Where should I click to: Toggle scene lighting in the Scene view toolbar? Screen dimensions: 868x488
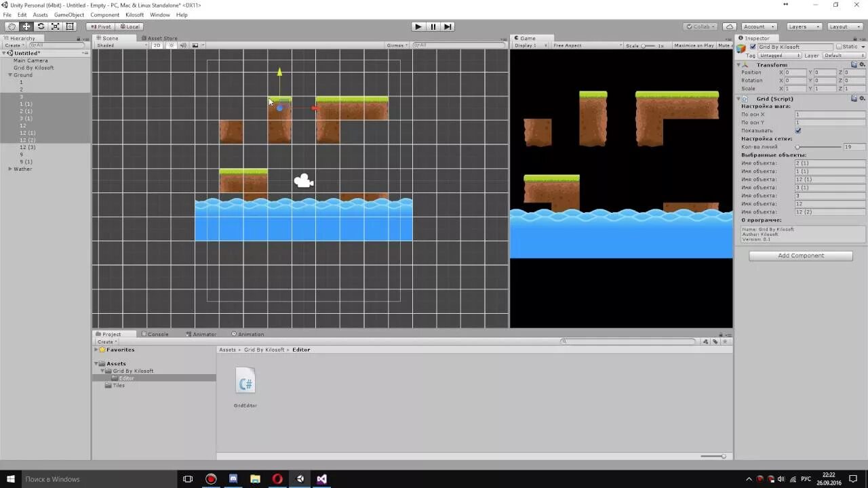coord(172,45)
